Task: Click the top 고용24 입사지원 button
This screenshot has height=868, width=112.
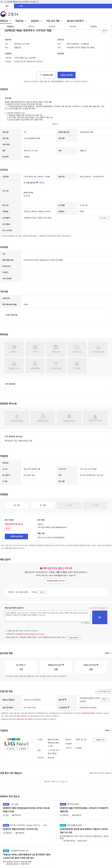Action: click(x=66, y=75)
